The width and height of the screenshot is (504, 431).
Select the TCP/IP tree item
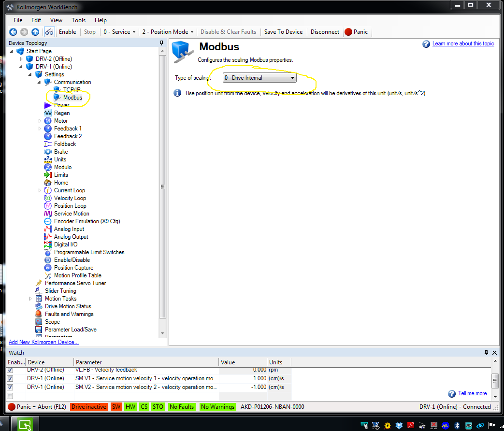point(72,90)
